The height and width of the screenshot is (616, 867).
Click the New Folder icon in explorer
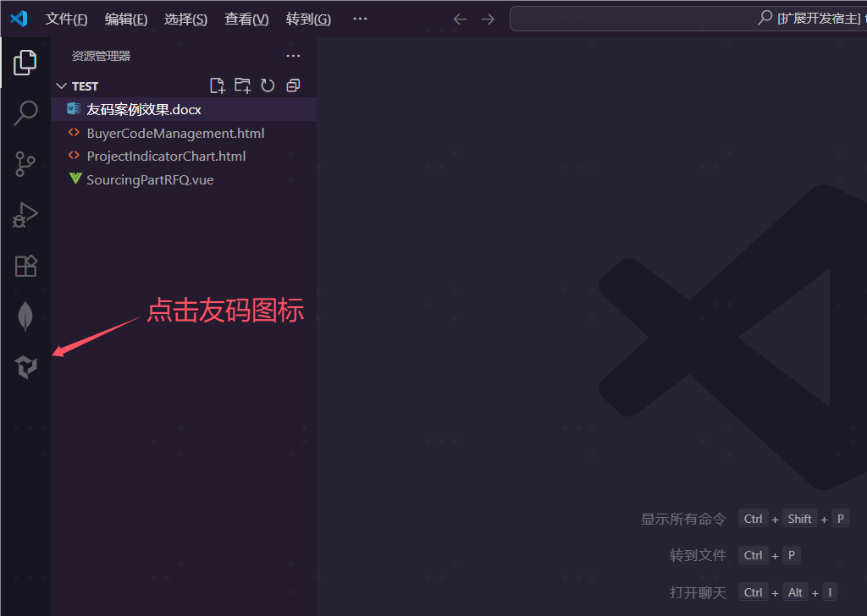[x=243, y=85]
